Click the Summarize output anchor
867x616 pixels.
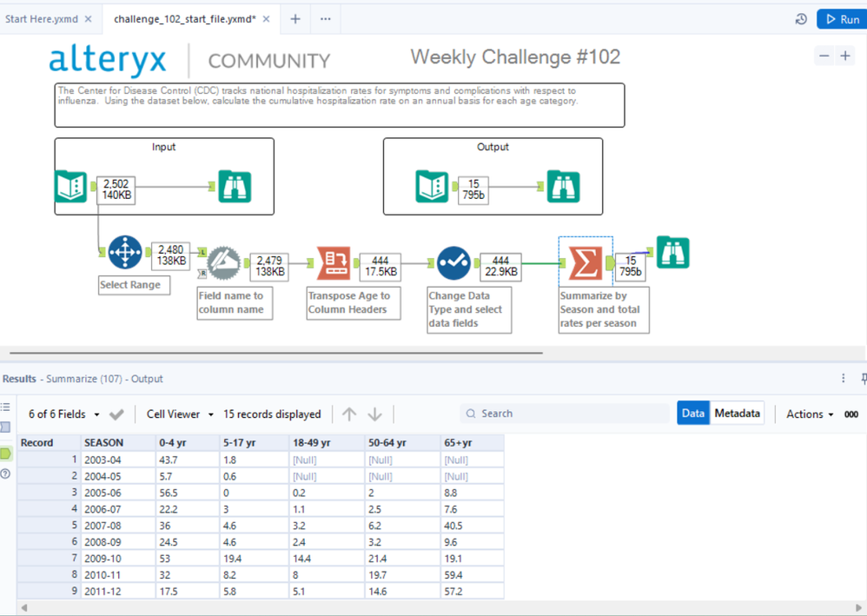click(x=609, y=263)
